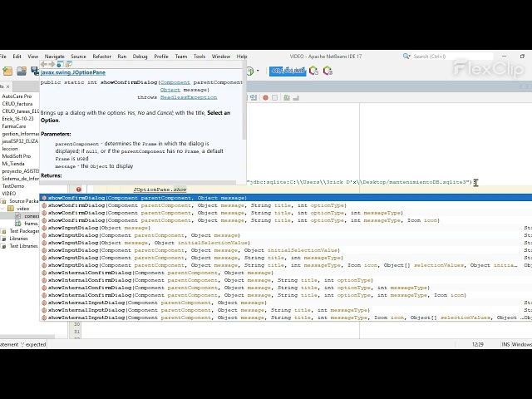This screenshot has height=399, width=532.
Task: Open the Edit menu
Action: [17, 57]
